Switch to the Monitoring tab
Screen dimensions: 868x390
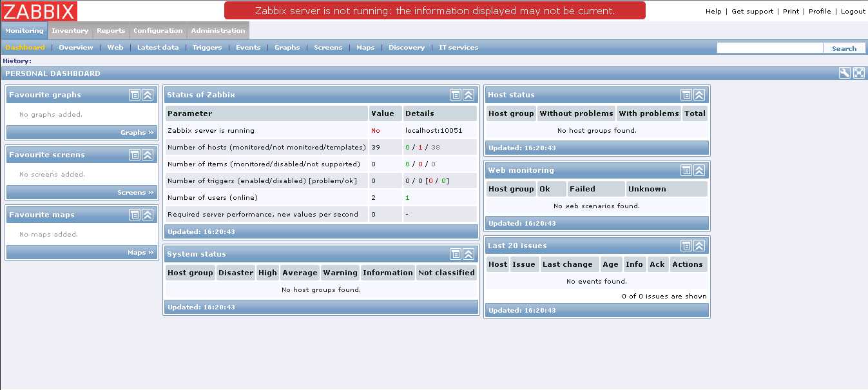tap(24, 30)
